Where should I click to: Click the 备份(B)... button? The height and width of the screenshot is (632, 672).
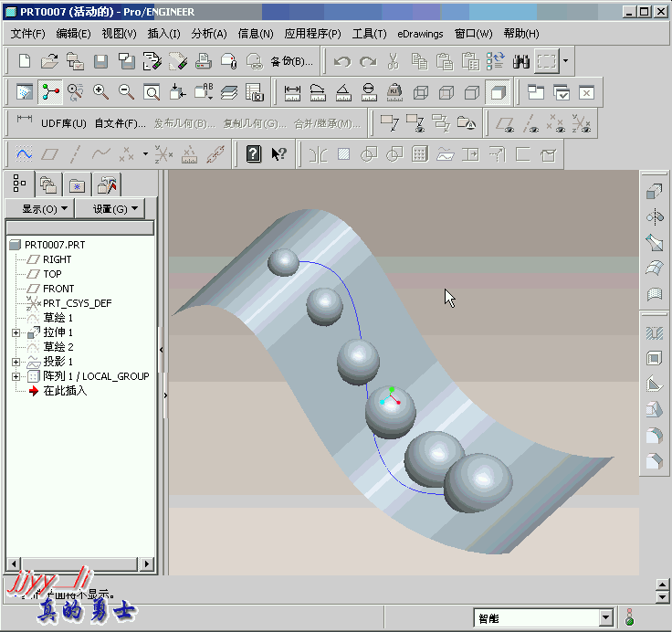[291, 62]
